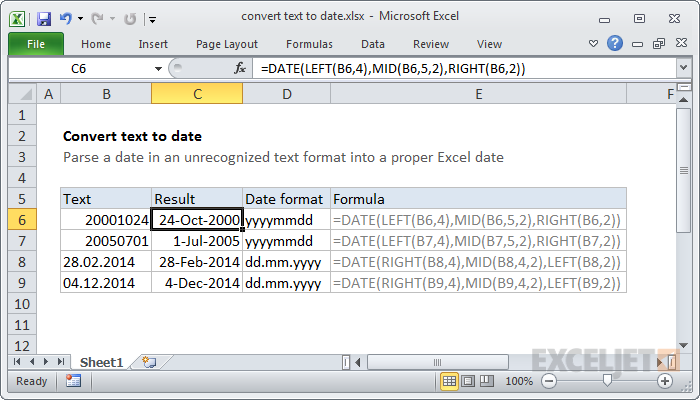This screenshot has height=400, width=700.
Task: Open the Name Box dropdown arrow
Action: coord(158,69)
